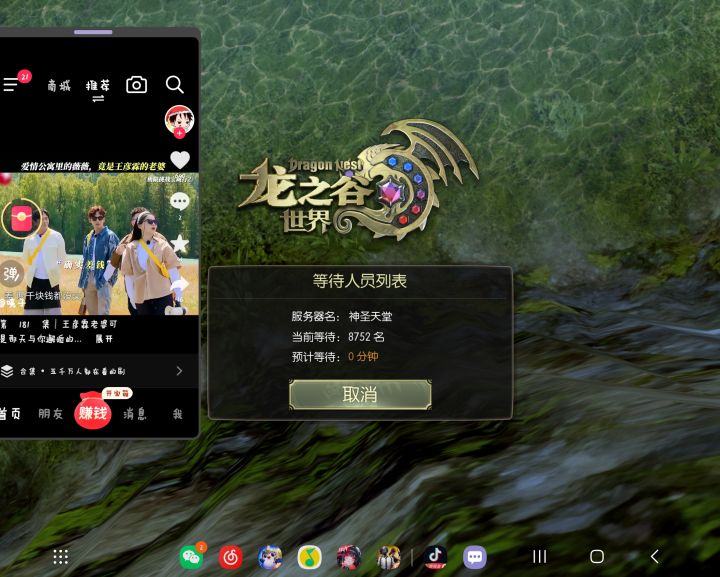Tap the recent apps navigation button

(x=540, y=557)
